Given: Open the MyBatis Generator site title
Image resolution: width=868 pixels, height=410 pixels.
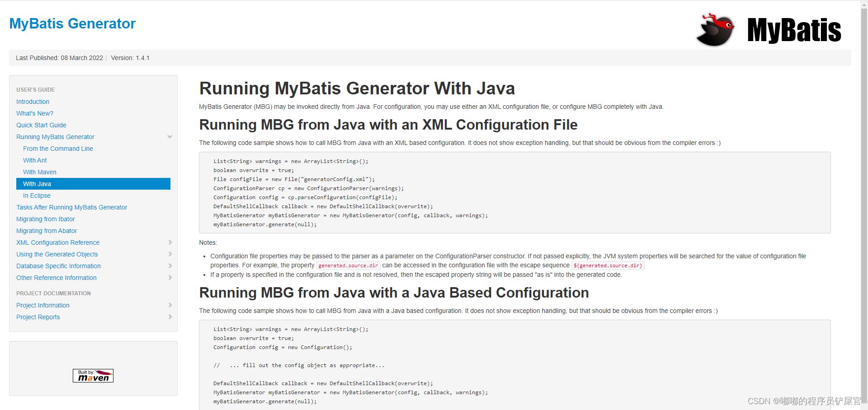Looking at the screenshot, I should [72, 23].
